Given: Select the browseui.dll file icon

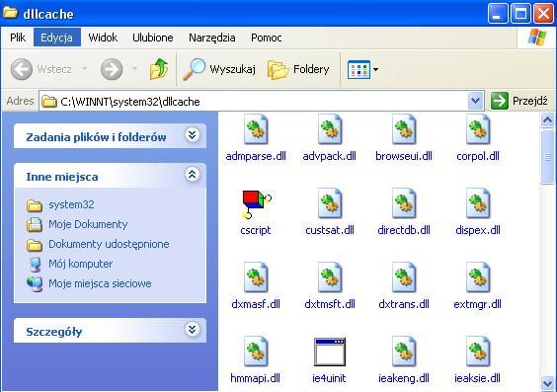Looking at the screenshot, I should point(404,129).
